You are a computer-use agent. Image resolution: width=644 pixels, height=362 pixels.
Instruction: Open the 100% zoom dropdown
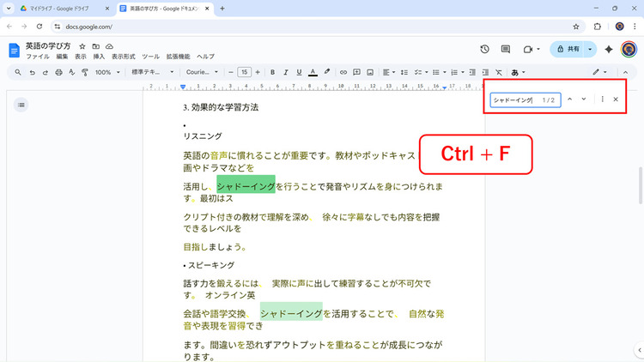(106, 72)
